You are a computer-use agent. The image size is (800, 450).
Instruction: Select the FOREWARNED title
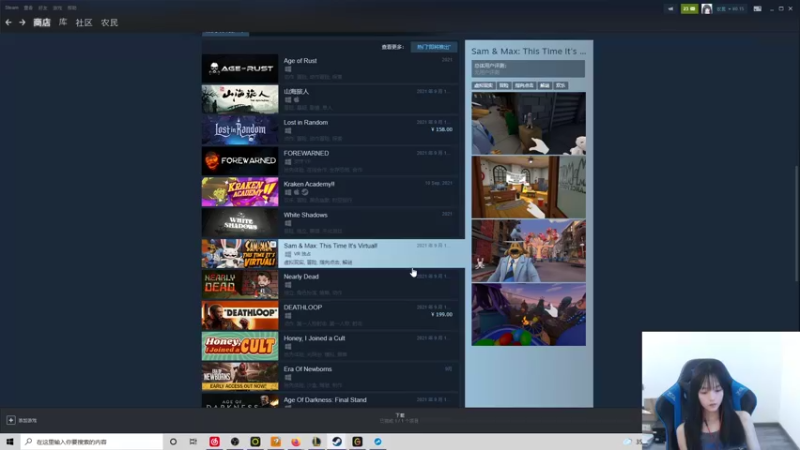(x=306, y=153)
